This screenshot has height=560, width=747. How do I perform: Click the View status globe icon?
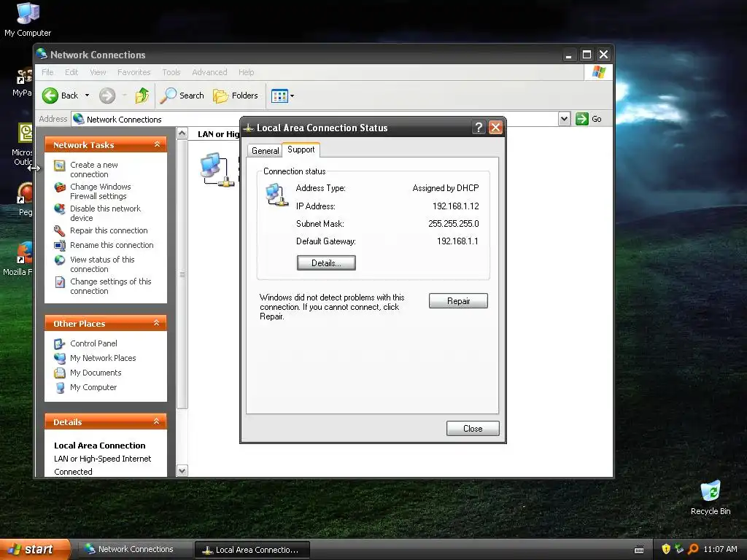60,260
